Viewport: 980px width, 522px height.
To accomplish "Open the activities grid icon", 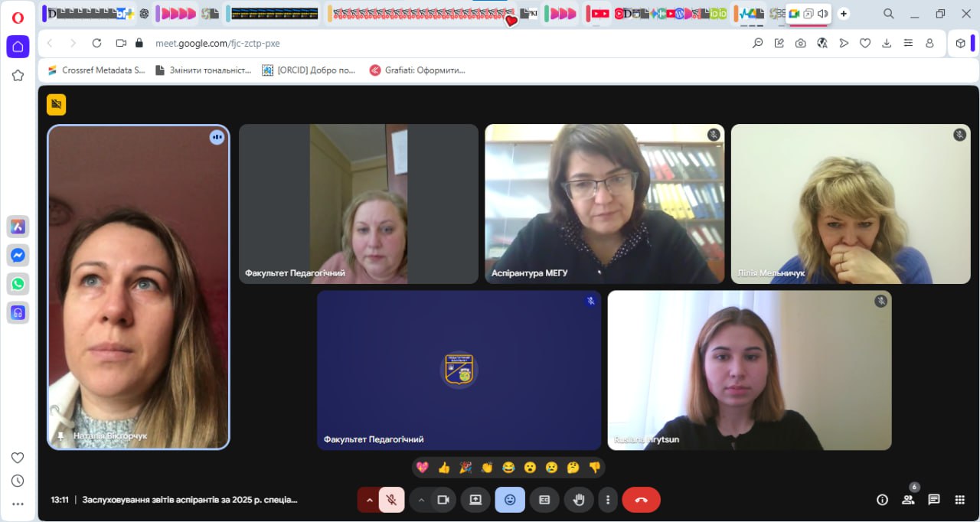I will pos(959,500).
